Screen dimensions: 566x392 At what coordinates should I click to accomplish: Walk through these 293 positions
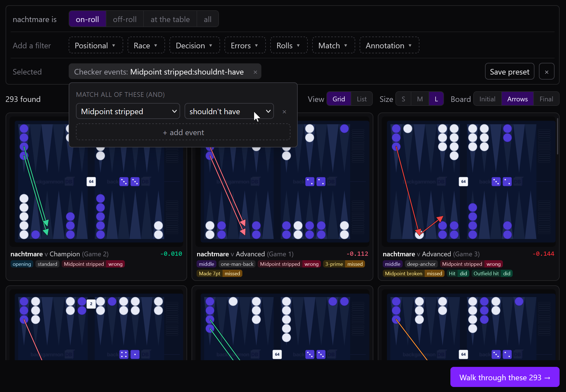(505, 377)
